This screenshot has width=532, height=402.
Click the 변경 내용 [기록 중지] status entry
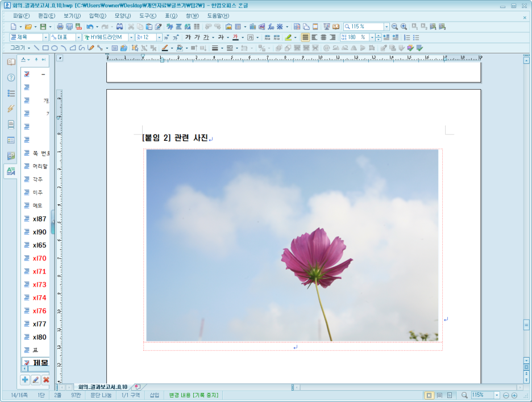[194, 395]
